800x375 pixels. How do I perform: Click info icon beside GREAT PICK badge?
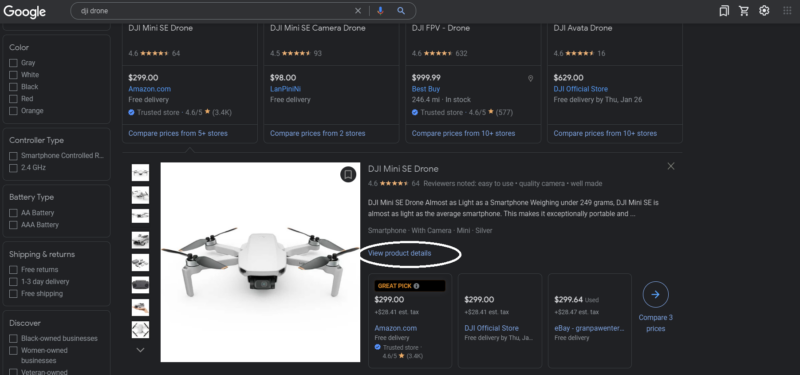416,286
